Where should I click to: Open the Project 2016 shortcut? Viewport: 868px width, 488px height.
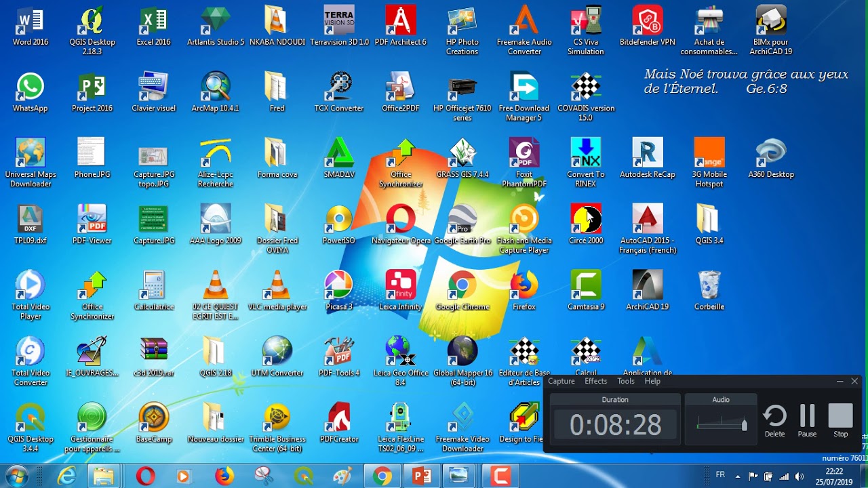coord(92,93)
